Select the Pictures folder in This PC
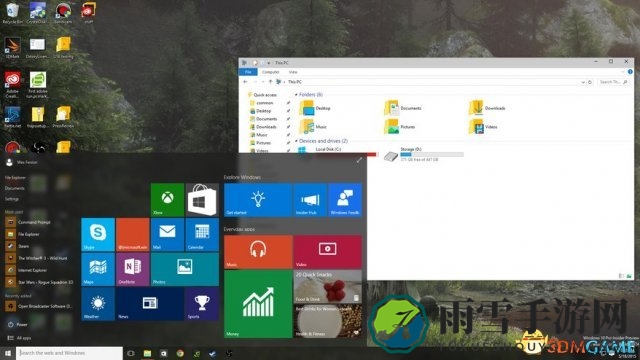This screenshot has width=640, height=360. [x=400, y=127]
